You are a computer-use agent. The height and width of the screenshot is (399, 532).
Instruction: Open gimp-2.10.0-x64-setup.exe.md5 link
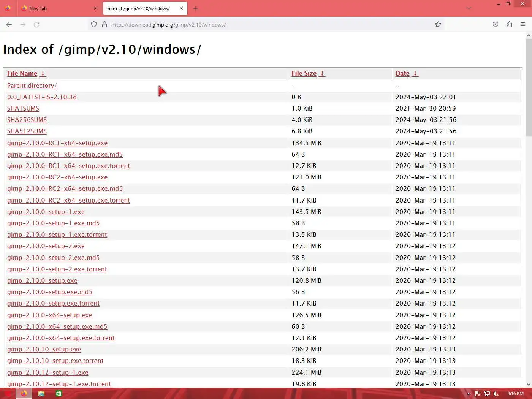(x=57, y=326)
